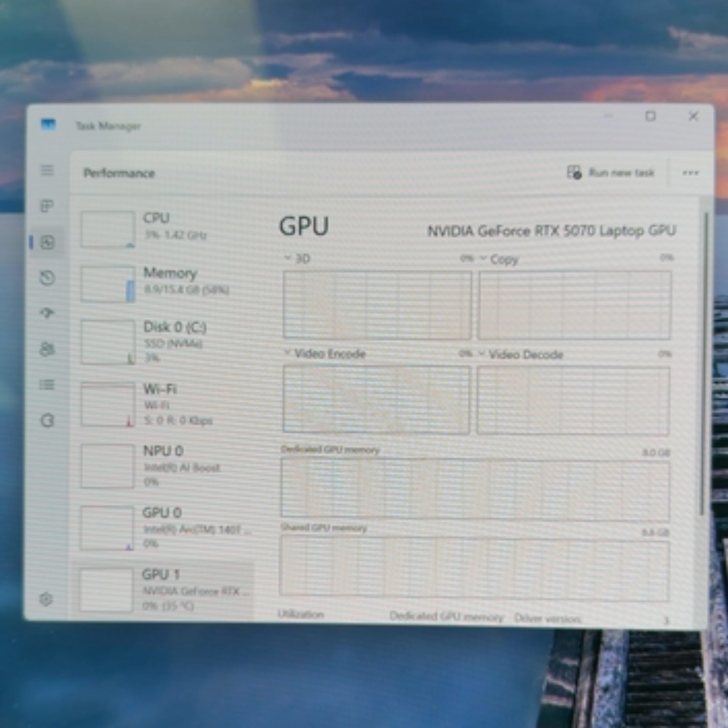Open the Startup apps sidebar icon
This screenshot has height=728, width=728.
pos(47,313)
